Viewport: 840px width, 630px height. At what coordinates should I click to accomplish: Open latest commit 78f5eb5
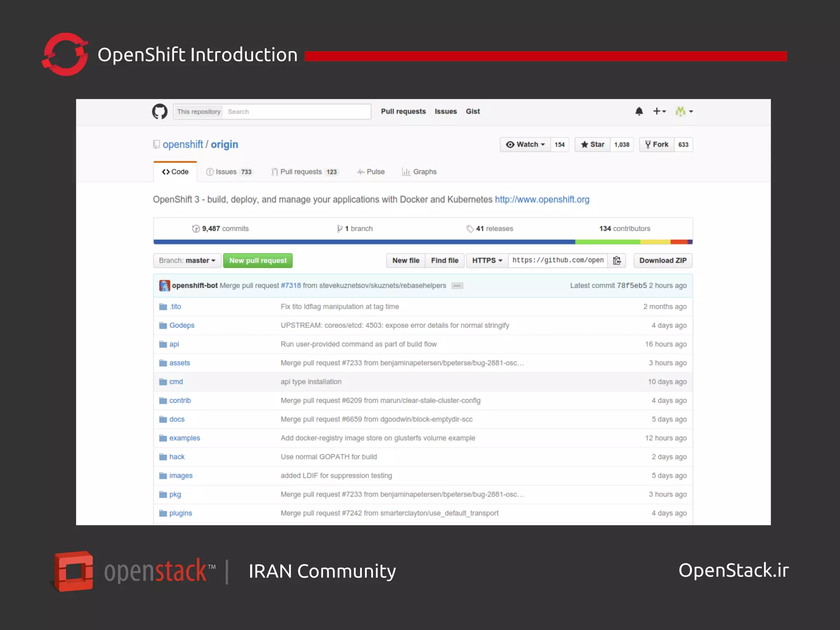click(632, 286)
